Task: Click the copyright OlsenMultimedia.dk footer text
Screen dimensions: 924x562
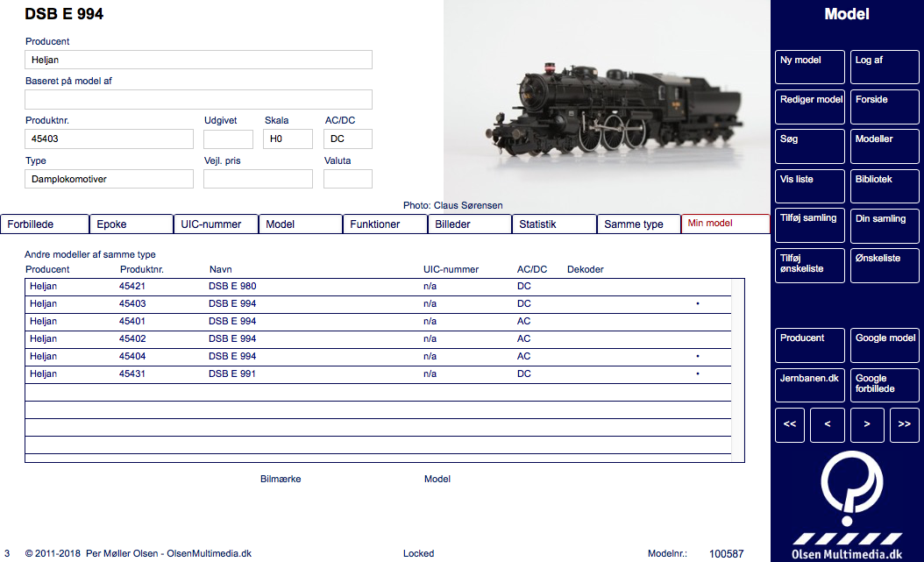Action: pos(138,554)
